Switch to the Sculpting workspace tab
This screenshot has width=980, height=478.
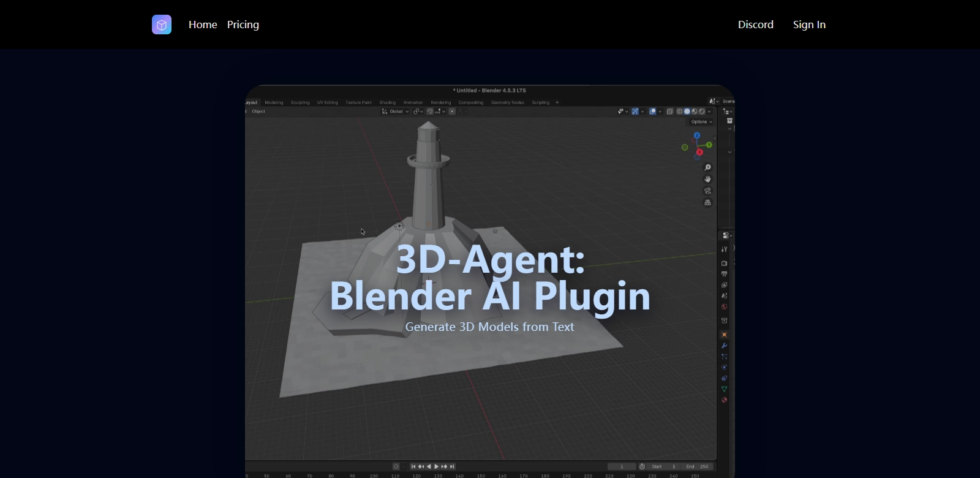coord(300,102)
